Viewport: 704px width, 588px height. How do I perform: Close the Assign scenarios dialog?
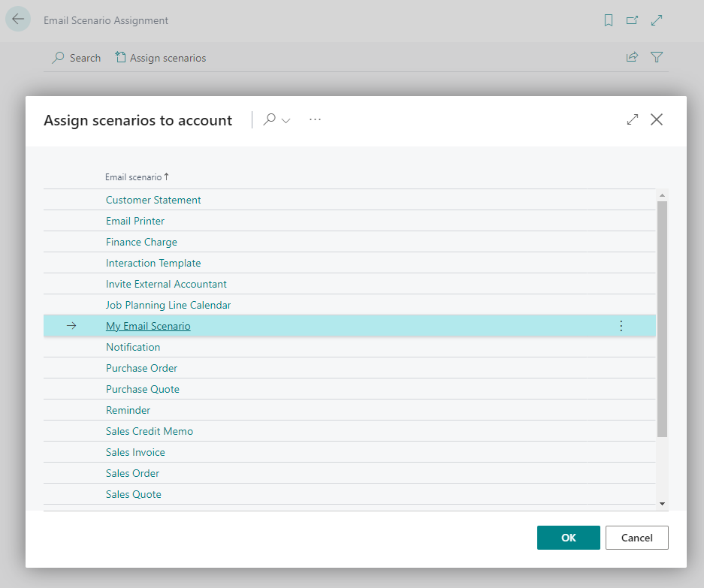click(x=657, y=119)
